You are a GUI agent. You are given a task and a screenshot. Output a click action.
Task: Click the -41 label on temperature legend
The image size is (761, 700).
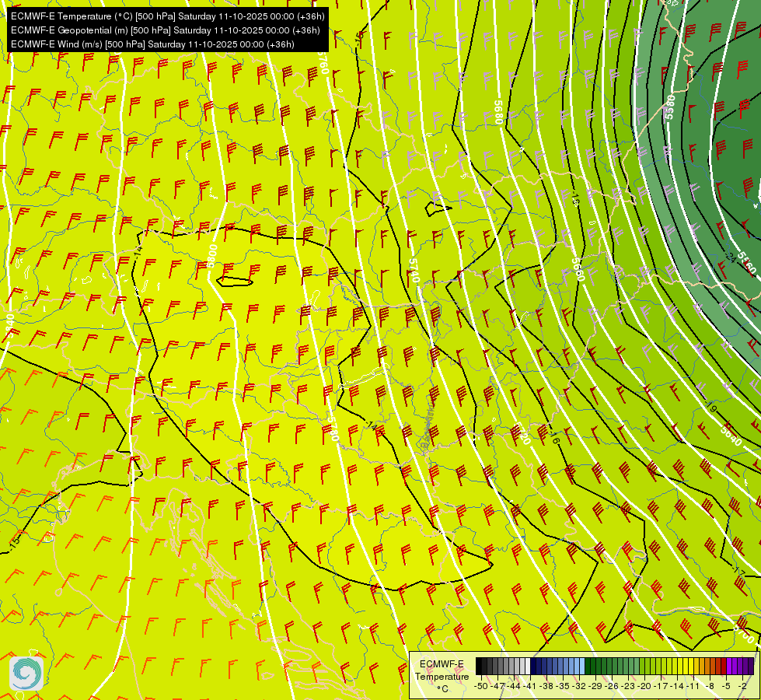click(529, 686)
